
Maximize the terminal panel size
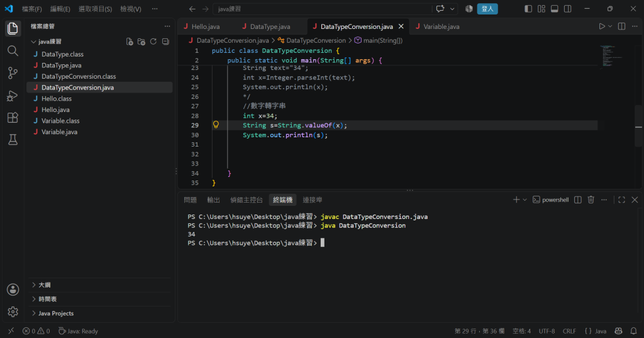coord(622,200)
